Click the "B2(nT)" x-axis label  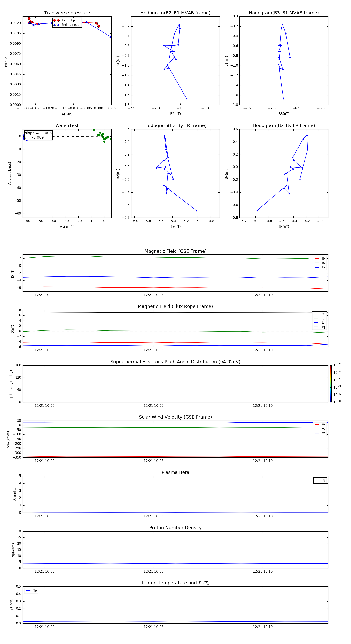pos(175,114)
